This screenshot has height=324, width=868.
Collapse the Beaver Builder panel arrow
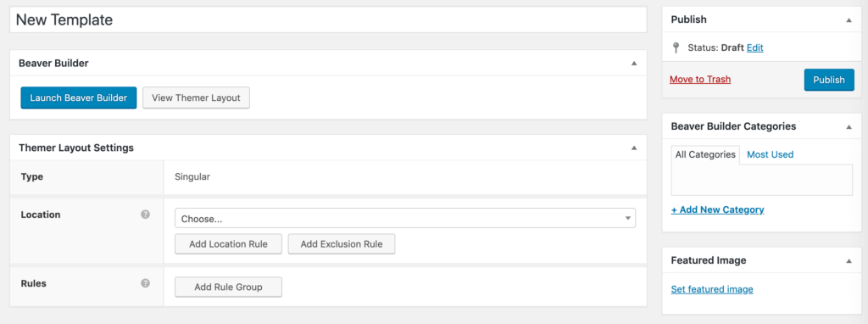[x=634, y=64]
